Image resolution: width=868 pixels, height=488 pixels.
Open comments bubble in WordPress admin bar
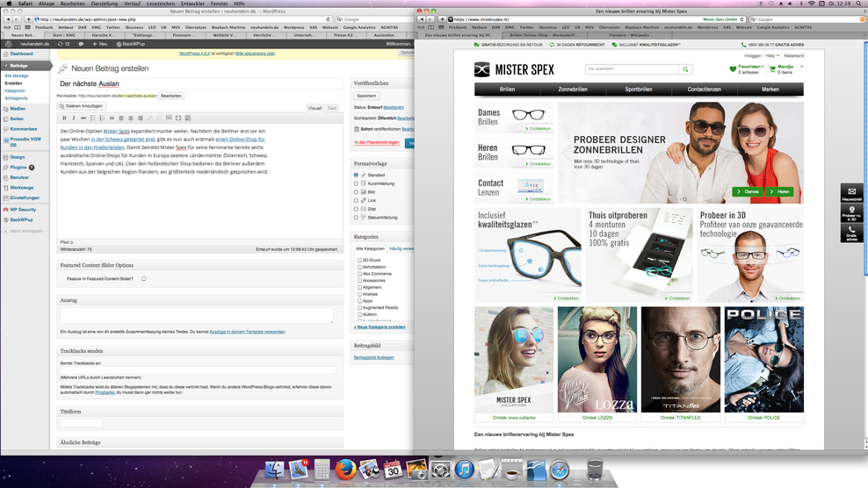pos(81,44)
